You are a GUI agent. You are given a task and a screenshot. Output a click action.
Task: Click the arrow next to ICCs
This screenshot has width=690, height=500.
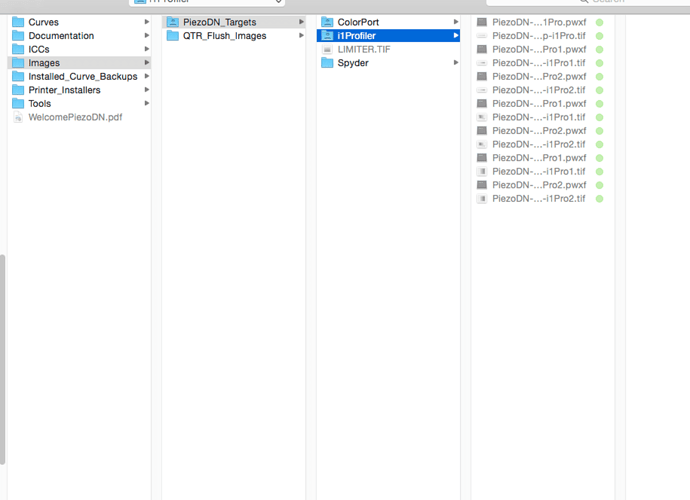tap(147, 49)
